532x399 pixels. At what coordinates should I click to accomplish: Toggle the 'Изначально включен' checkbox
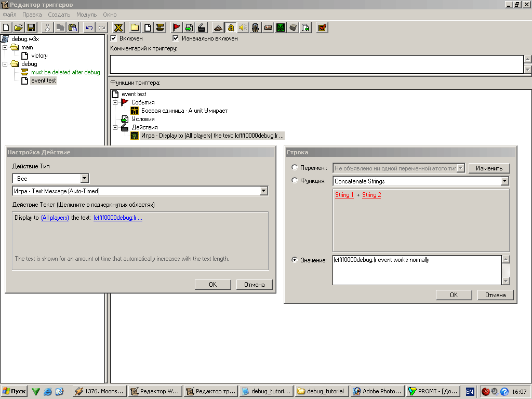click(176, 38)
